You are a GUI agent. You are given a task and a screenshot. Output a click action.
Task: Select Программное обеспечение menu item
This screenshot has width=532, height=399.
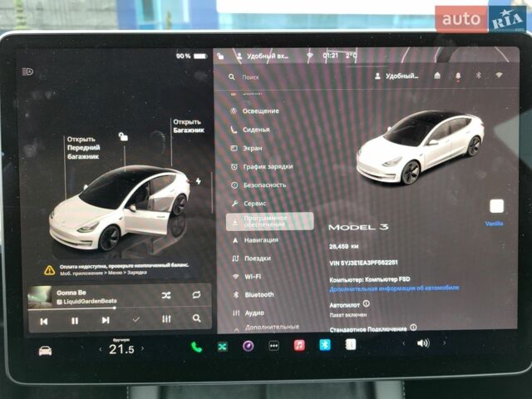point(269,222)
